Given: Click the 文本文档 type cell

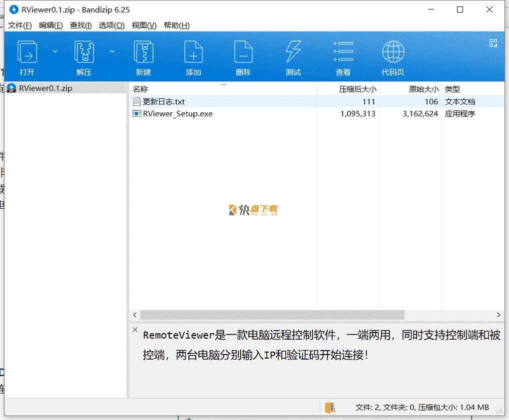Looking at the screenshot, I should (x=460, y=101).
